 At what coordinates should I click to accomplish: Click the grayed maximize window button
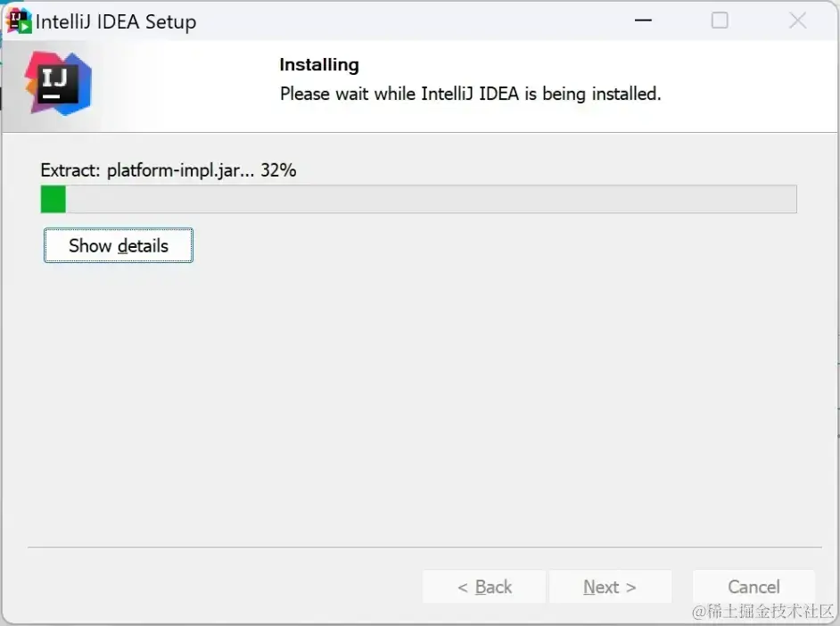tap(720, 21)
